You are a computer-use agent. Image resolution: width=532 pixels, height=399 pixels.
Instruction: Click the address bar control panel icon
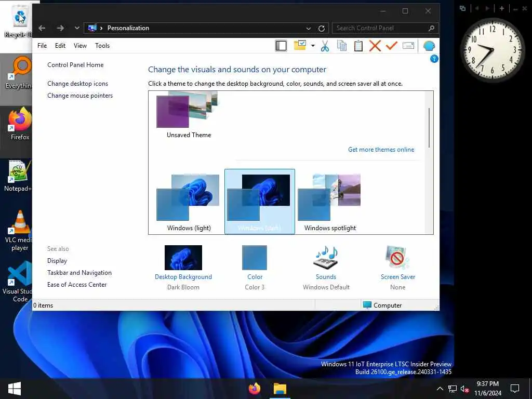coord(92,28)
